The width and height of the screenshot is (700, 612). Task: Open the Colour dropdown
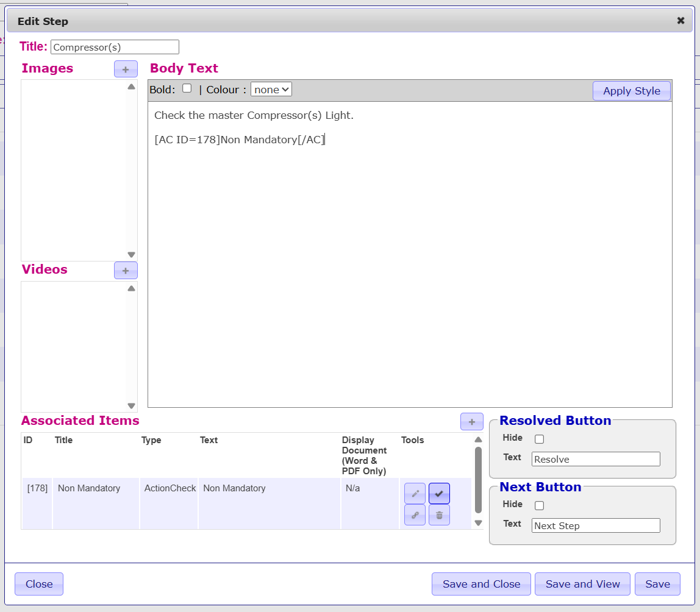tap(271, 90)
